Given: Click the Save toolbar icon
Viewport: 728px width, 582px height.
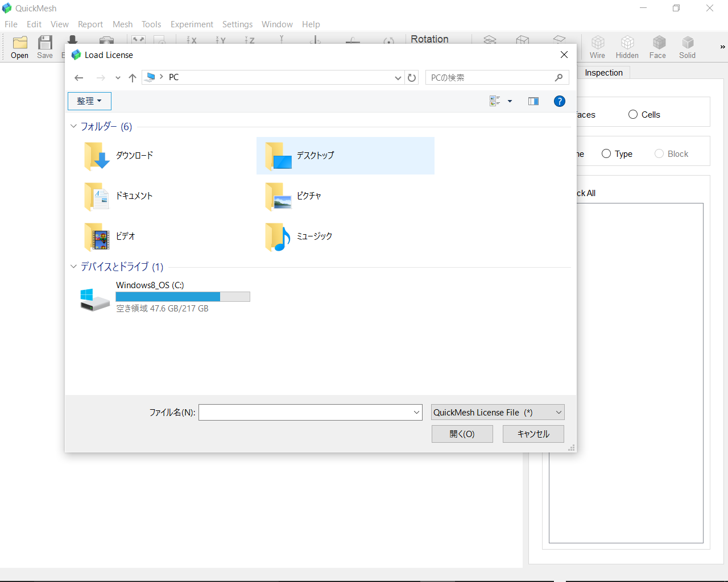Looking at the screenshot, I should tap(45, 47).
